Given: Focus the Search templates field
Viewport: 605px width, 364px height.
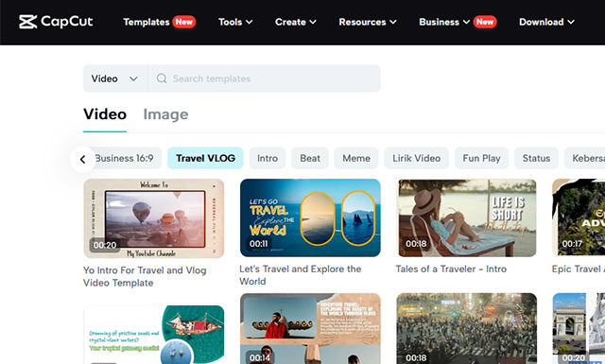Looking at the screenshot, I should click(x=264, y=78).
